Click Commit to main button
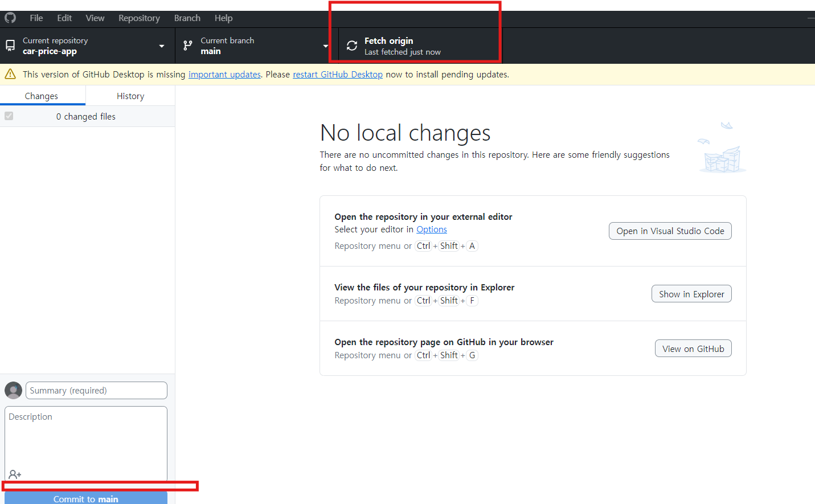 click(x=86, y=498)
